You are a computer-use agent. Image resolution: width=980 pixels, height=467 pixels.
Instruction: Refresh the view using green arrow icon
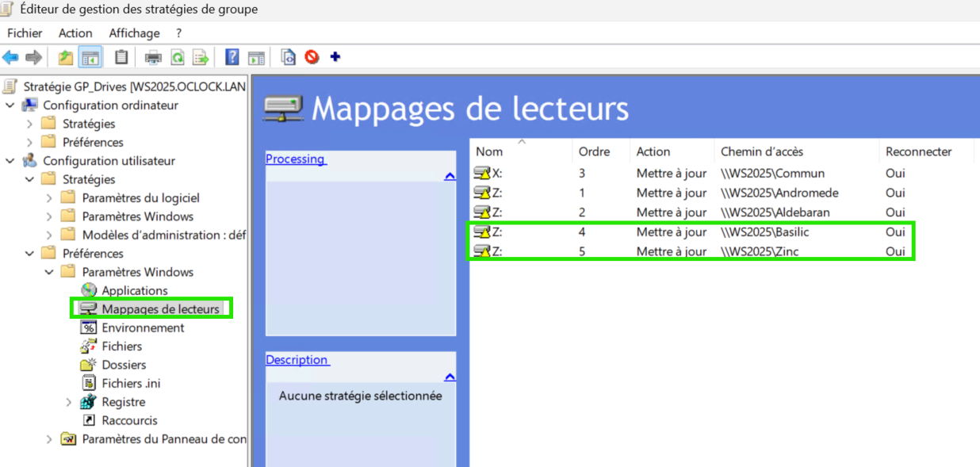click(x=178, y=57)
